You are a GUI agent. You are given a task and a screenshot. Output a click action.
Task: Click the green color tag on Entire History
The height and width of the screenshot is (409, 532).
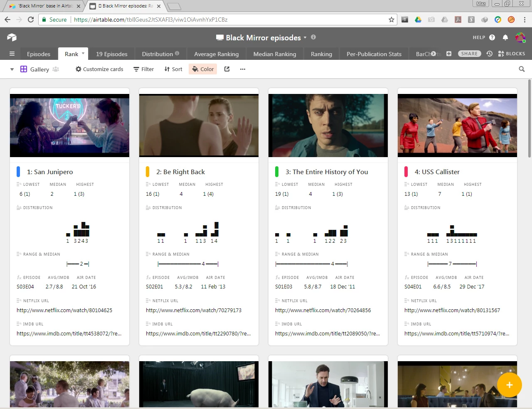coord(277,172)
